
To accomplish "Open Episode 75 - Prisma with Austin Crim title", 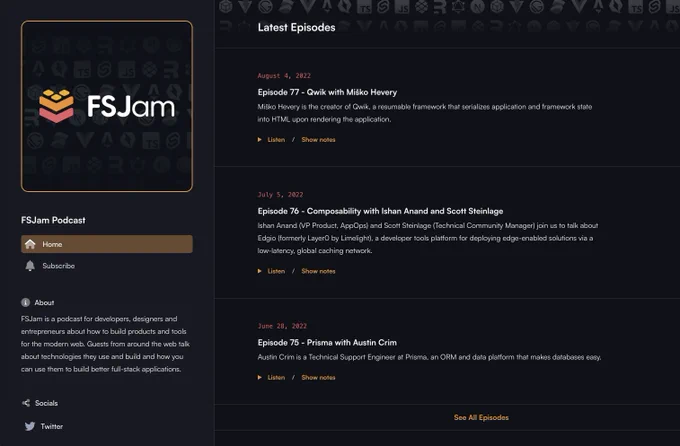I will (x=327, y=342).
